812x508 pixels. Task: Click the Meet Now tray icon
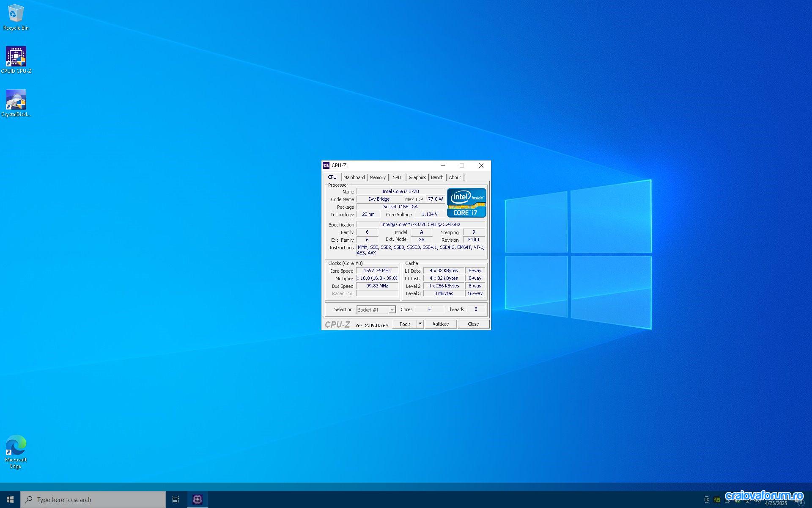(x=706, y=500)
